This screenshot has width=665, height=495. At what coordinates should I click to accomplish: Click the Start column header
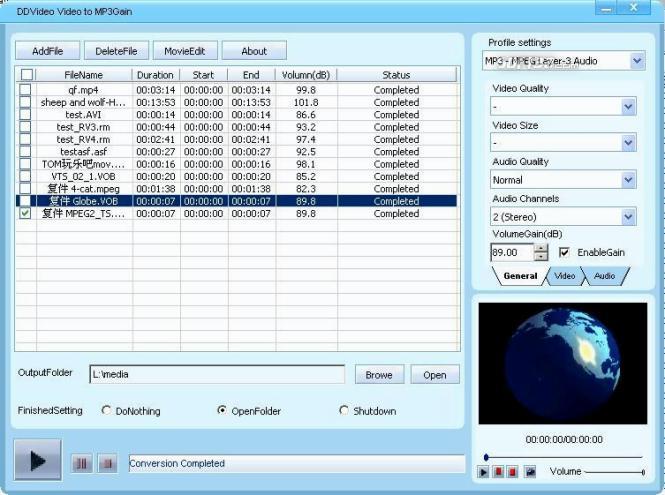click(x=203, y=75)
